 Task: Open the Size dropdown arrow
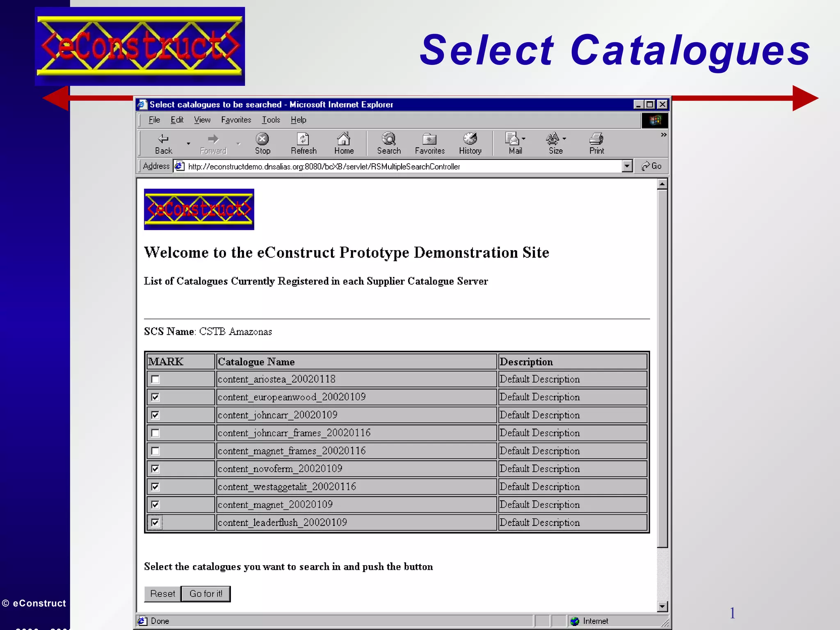tap(565, 139)
